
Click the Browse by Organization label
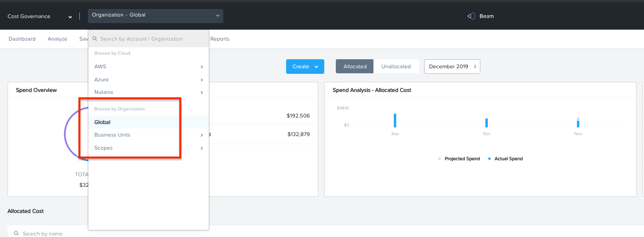click(x=119, y=109)
